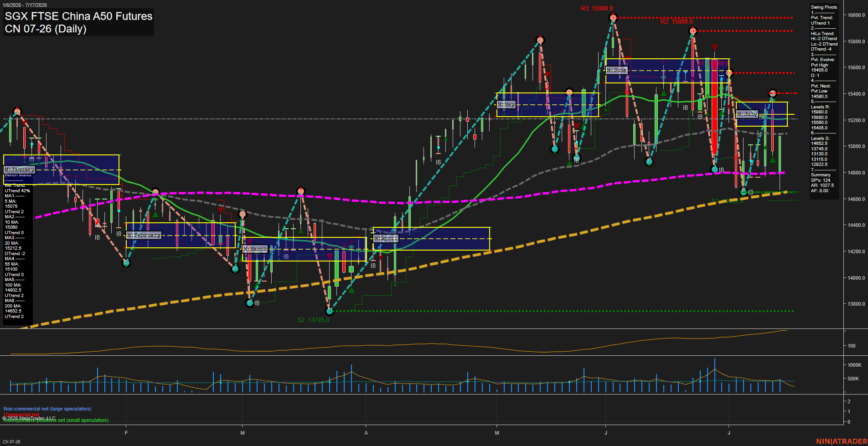Select the swing high pivot marker at R3

point(613,18)
